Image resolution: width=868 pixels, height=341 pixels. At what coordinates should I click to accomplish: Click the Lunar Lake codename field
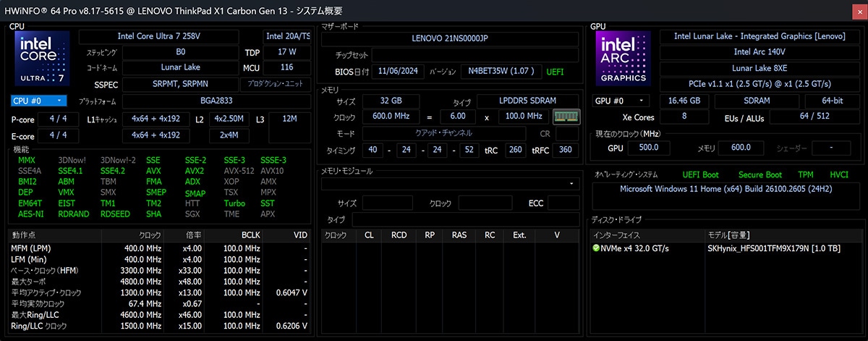[x=180, y=67]
